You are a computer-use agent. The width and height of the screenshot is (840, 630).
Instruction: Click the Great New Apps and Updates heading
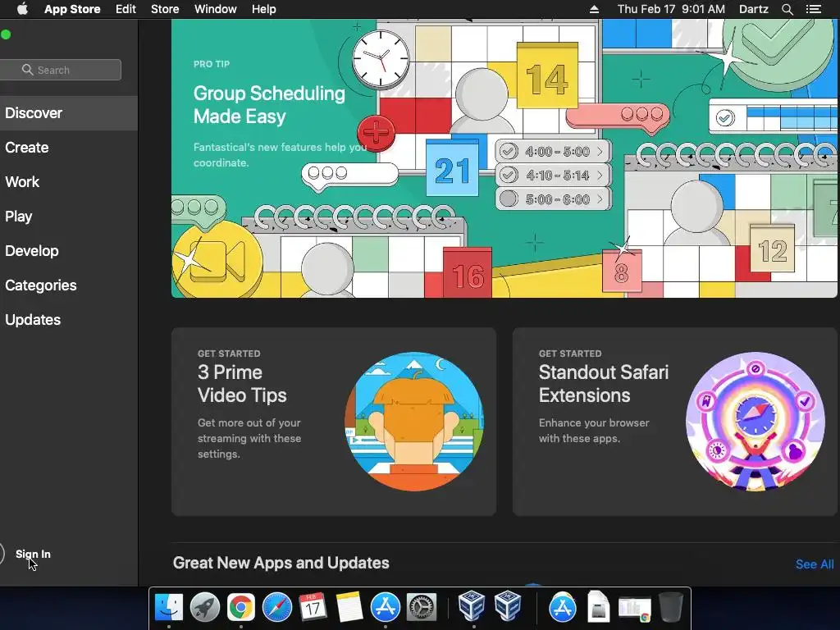[281, 563]
